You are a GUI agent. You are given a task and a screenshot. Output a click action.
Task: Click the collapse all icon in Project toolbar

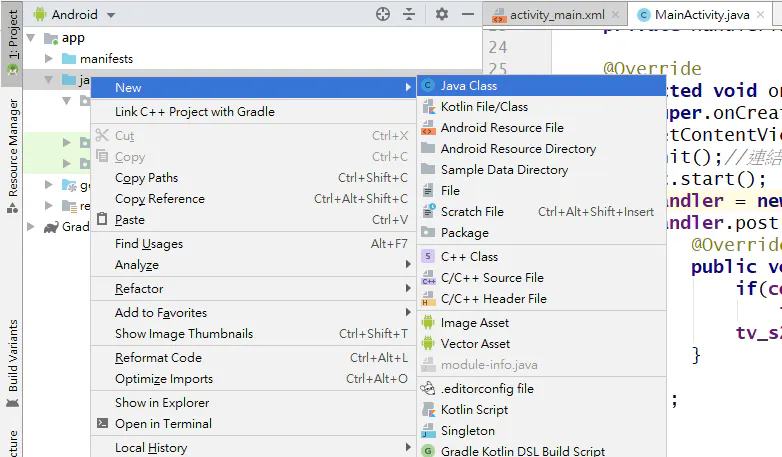[409, 14]
